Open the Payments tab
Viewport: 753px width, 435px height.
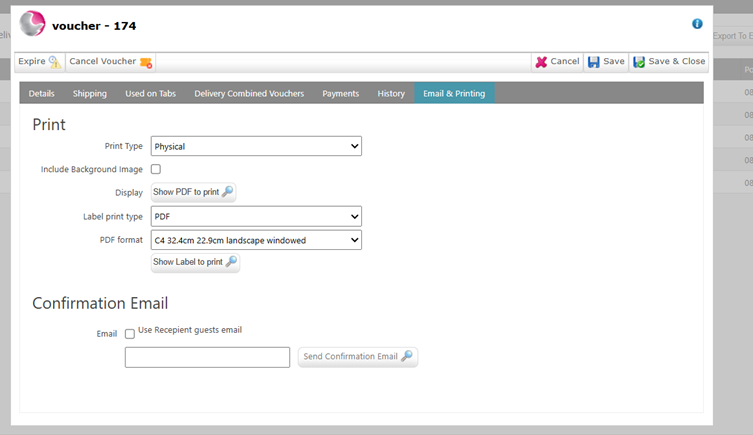(340, 93)
